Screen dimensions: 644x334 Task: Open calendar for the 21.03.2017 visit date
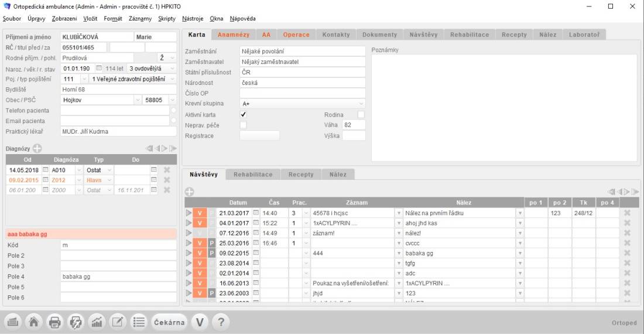pos(255,213)
